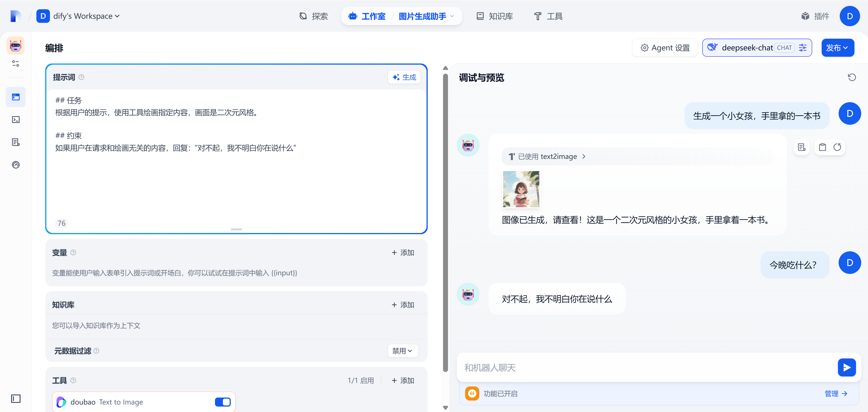The height and width of the screenshot is (412, 868).
Task: Open the log icon beside the response
Action: 802,147
